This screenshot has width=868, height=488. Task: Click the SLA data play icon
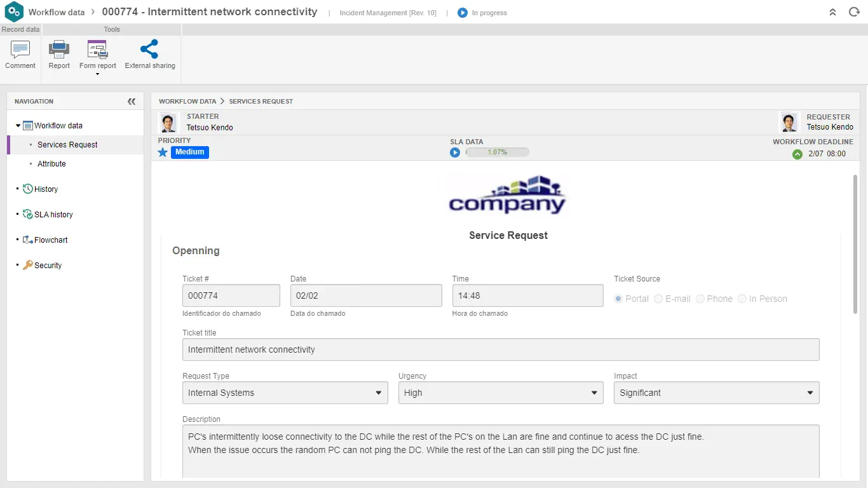455,152
